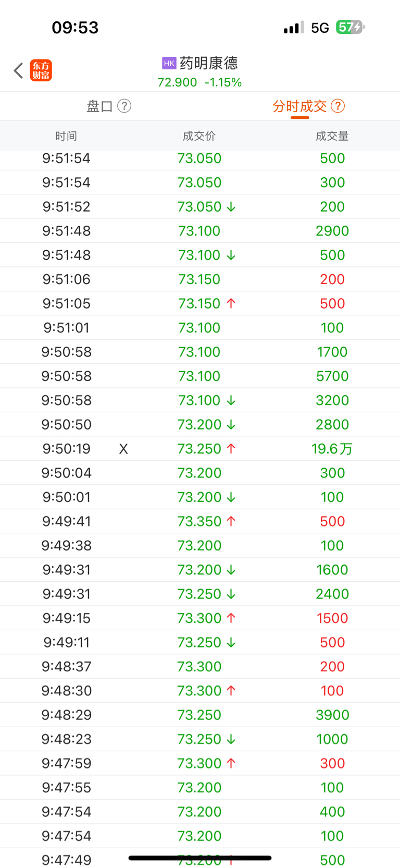Tap the home indicator bar
Image resolution: width=400 pixels, height=868 pixels.
tap(200, 858)
